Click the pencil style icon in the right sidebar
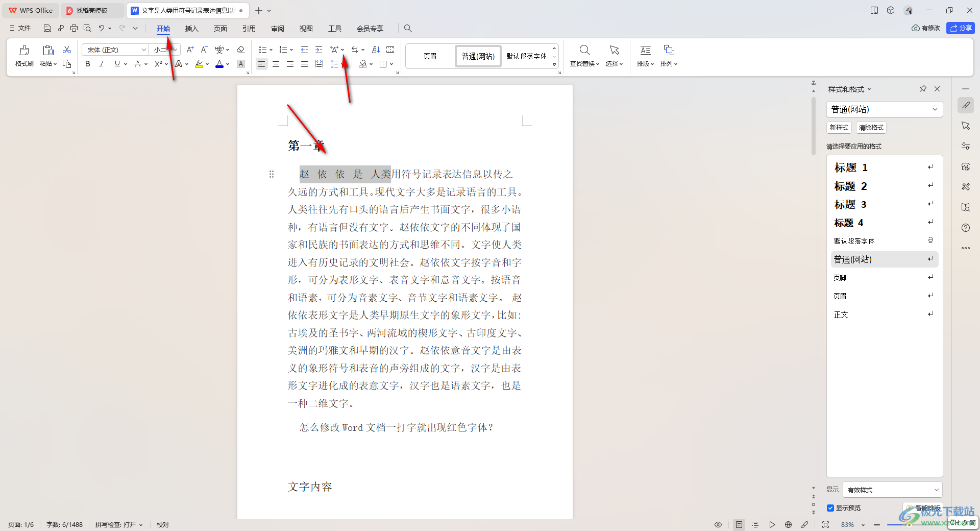Screen dimensions: 980x531 pyautogui.click(x=966, y=105)
